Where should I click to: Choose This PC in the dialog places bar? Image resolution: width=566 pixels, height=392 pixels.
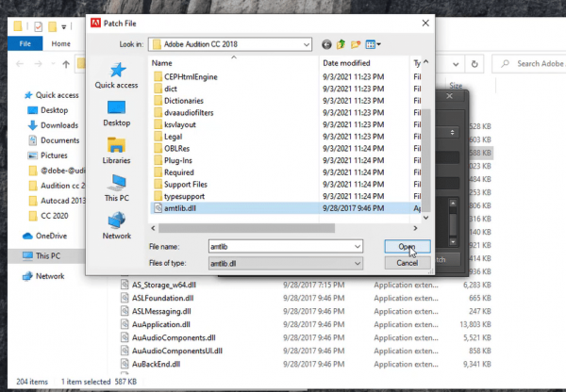(x=117, y=188)
